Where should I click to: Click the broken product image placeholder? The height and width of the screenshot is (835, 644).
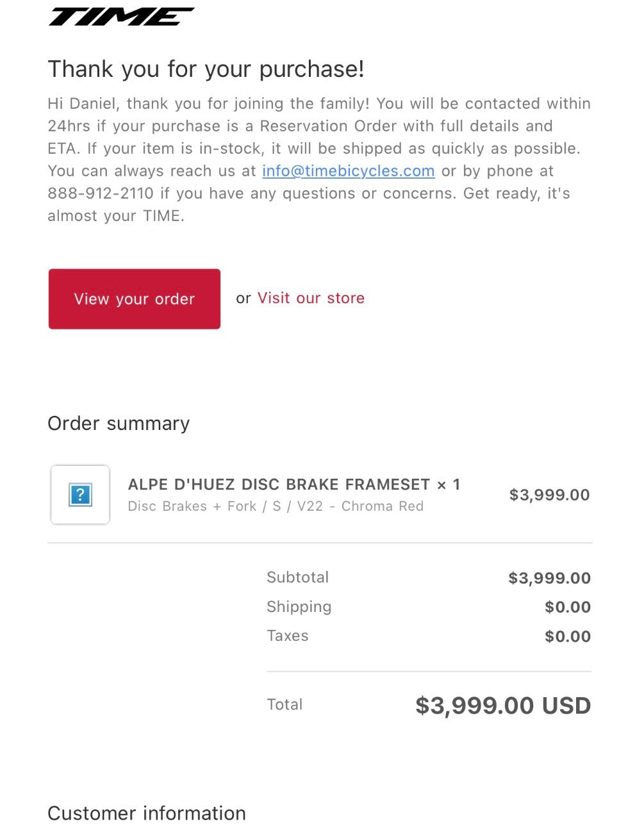(80, 495)
